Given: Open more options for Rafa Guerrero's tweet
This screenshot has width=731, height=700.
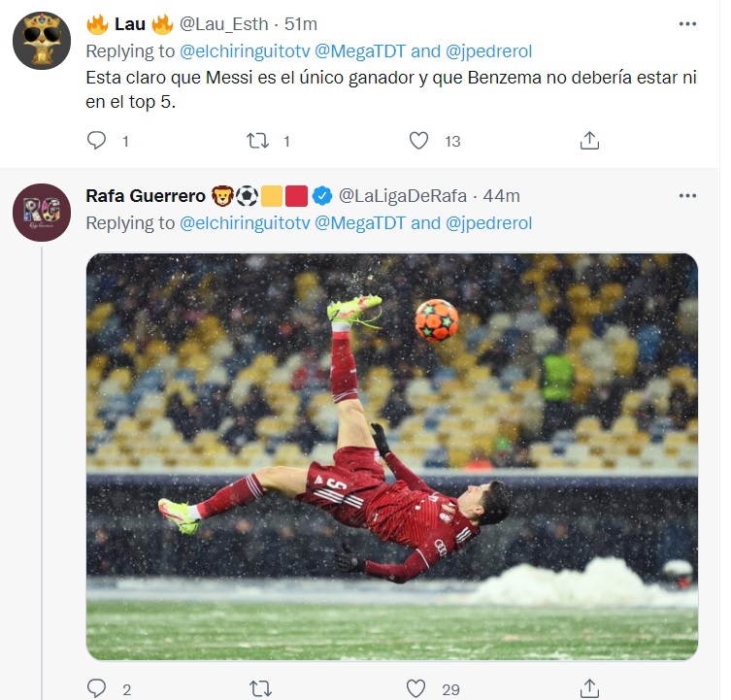Looking at the screenshot, I should click(687, 195).
